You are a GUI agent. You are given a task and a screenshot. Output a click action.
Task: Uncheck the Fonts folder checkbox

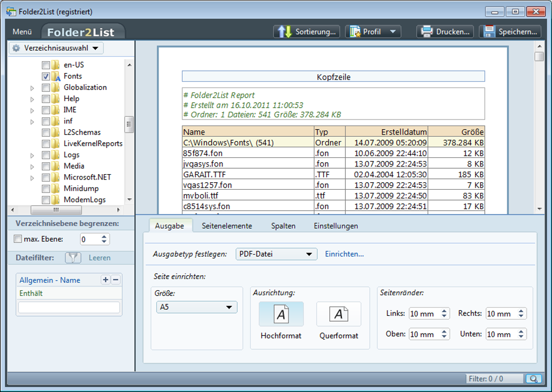pyautogui.click(x=46, y=76)
